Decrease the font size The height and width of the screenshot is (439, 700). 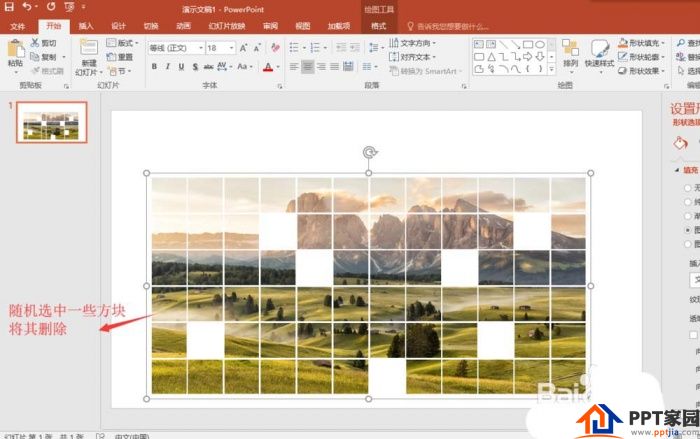click(x=257, y=48)
